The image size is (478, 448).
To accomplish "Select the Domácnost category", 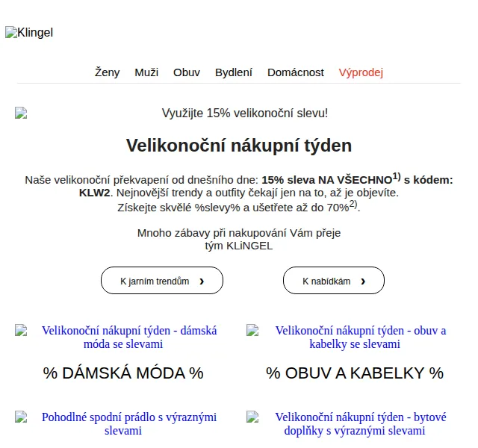I will click(296, 72).
